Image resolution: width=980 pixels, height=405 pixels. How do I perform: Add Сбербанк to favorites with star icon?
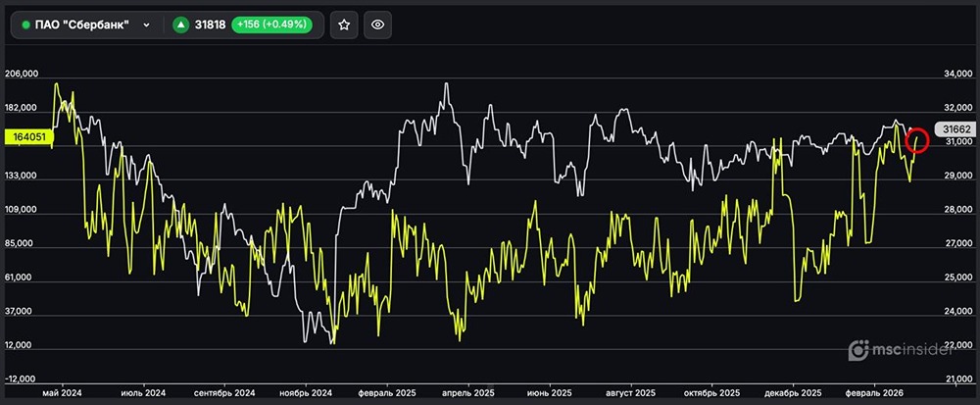click(x=344, y=25)
